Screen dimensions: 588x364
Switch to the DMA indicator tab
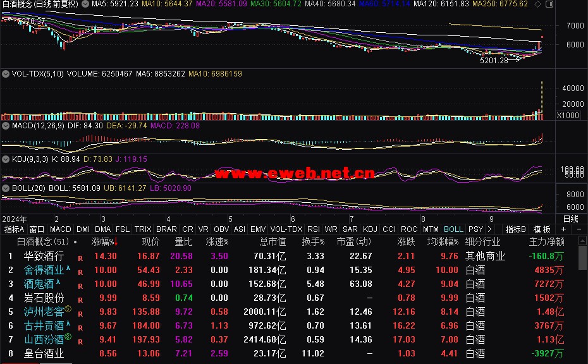(103, 229)
